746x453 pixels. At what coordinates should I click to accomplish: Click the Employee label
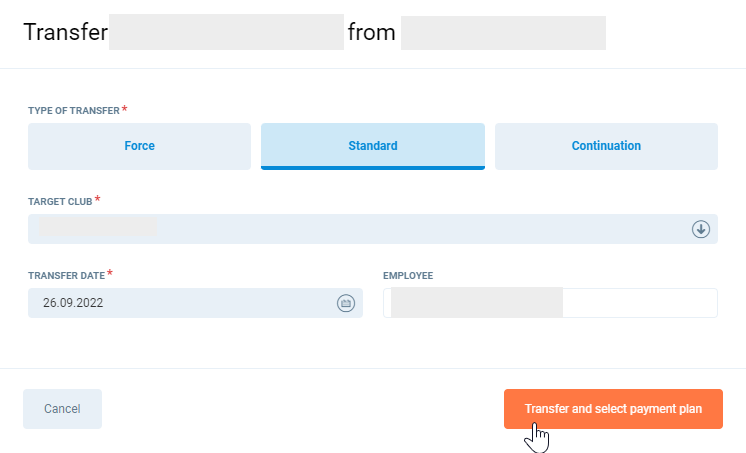[x=408, y=276]
